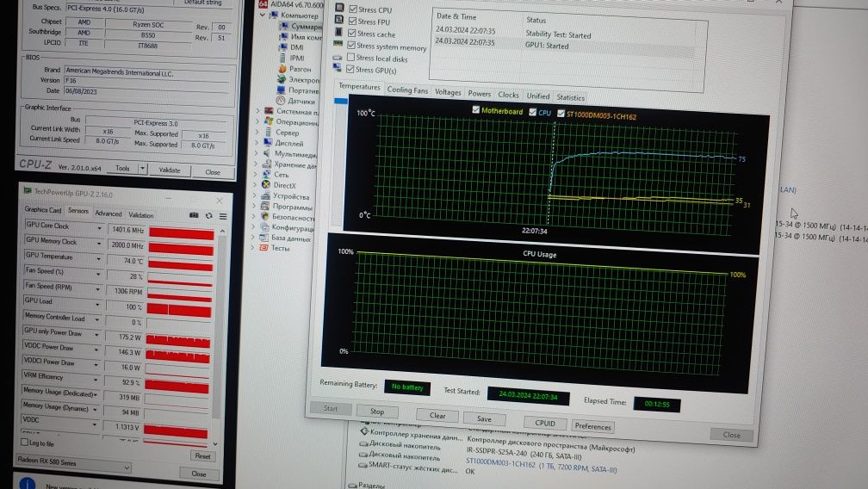Click the DMI icon in AIDA64 tree
This screenshot has width=868, height=489.
coord(283,47)
